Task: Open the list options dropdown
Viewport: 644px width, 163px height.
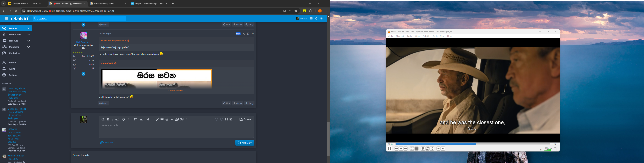Action: coord(136,119)
